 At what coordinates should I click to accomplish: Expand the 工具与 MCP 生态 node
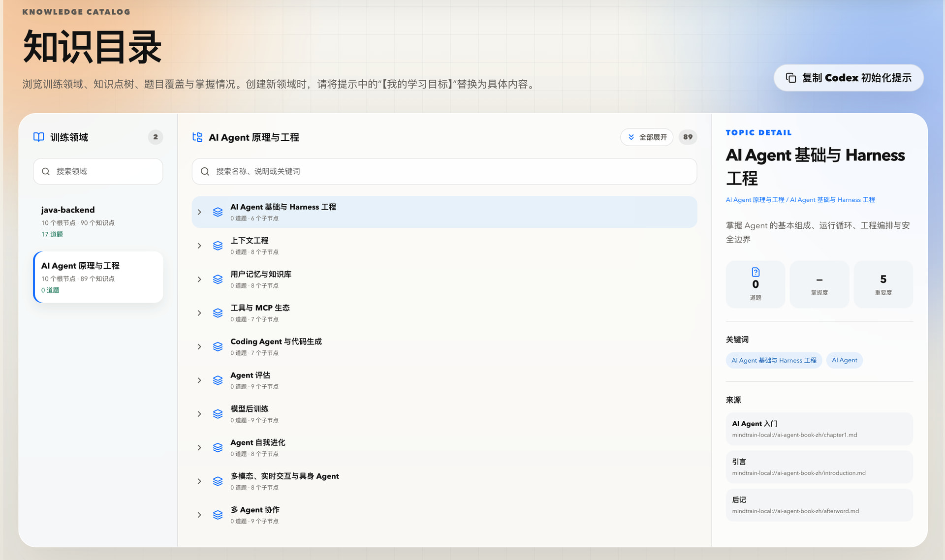pos(199,313)
